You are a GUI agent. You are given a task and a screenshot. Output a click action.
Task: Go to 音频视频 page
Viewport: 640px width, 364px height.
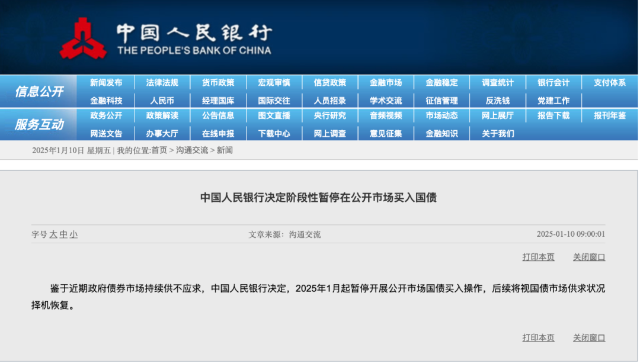386,116
